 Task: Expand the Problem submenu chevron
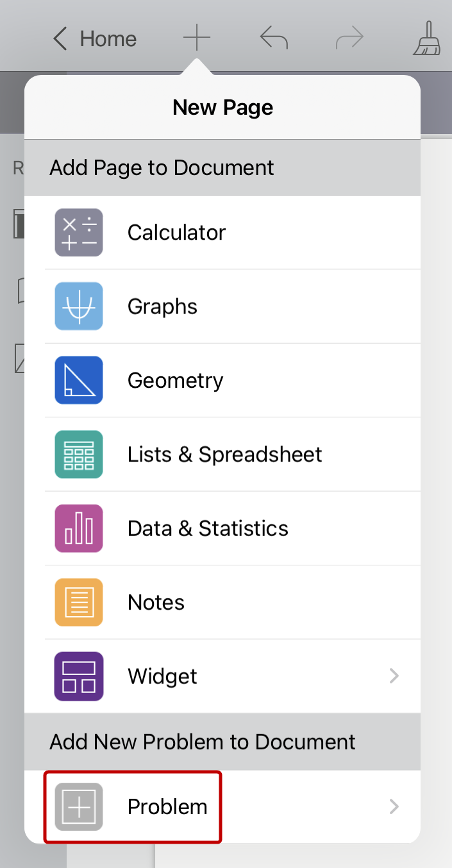(x=394, y=806)
